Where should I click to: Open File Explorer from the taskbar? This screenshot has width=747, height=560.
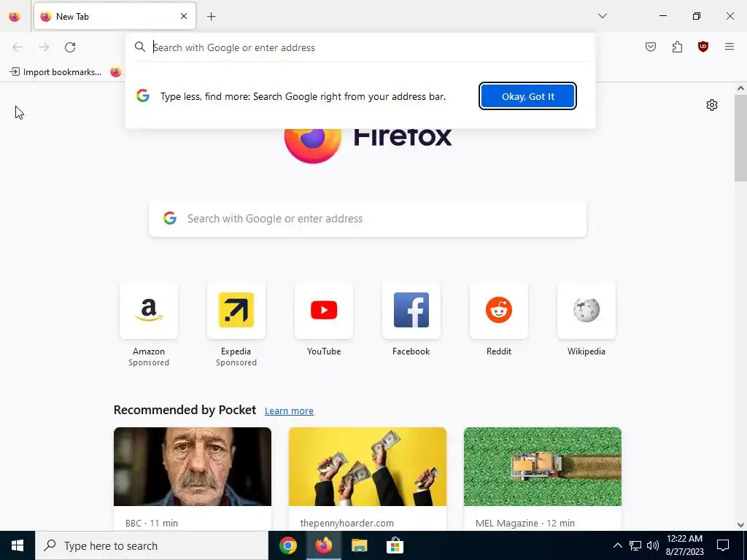359,545
